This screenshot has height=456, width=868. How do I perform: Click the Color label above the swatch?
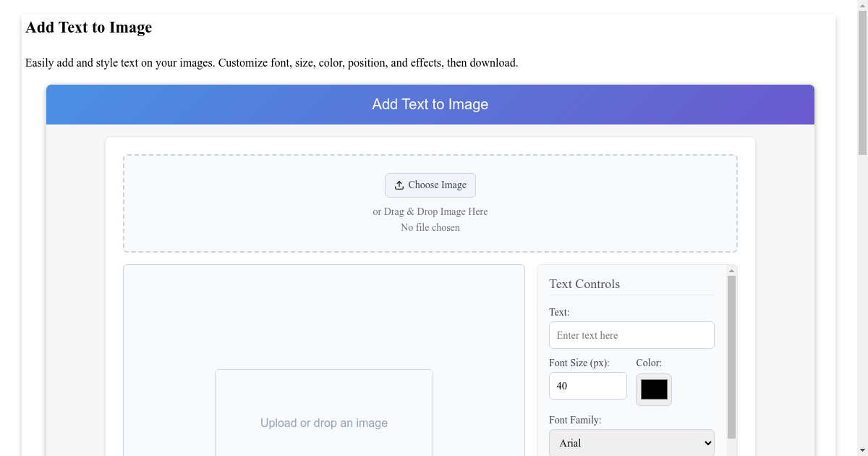click(649, 363)
